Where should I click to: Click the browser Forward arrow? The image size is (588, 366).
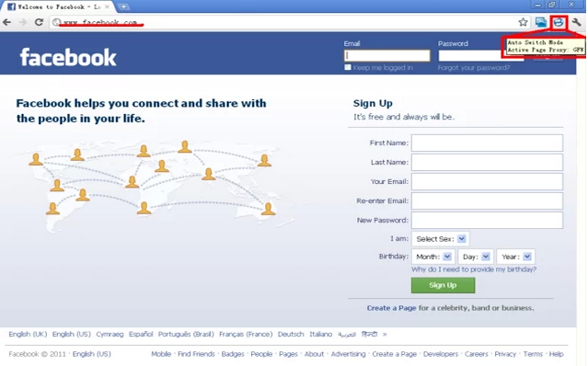tap(23, 22)
